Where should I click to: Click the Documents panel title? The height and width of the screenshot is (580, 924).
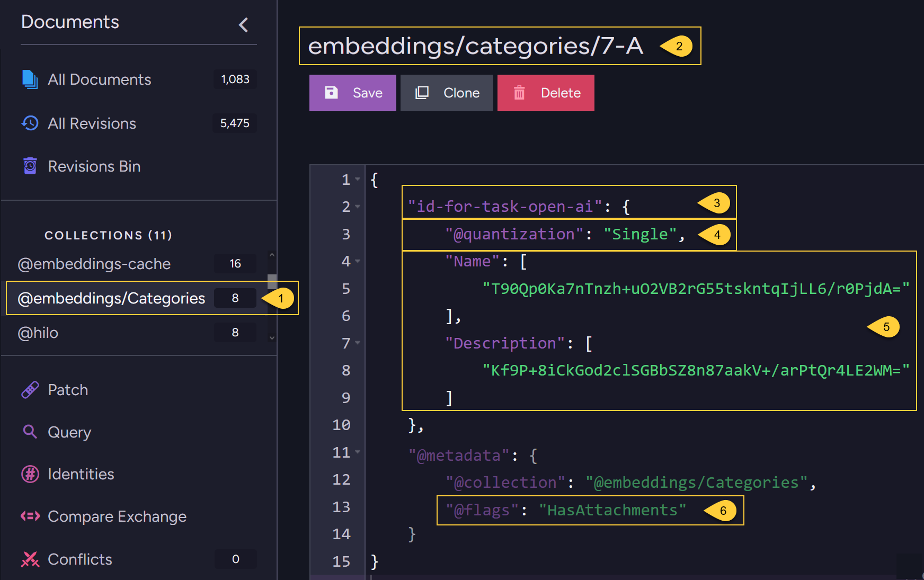click(x=70, y=22)
